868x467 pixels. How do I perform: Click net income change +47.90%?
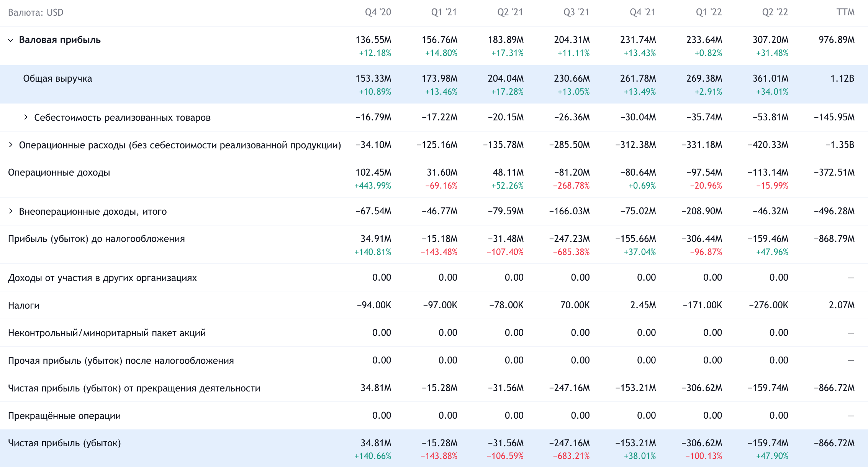(772, 456)
